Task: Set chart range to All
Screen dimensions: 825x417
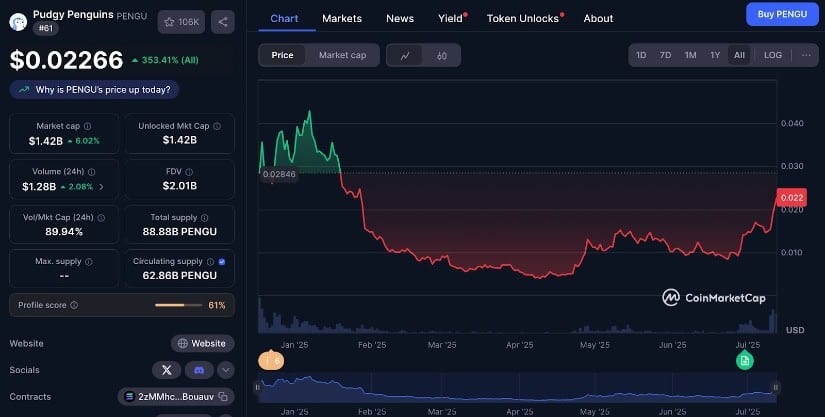Action: [739, 55]
